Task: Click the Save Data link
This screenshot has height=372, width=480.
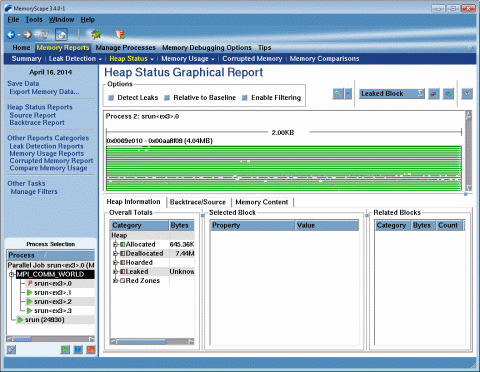Action: click(23, 83)
